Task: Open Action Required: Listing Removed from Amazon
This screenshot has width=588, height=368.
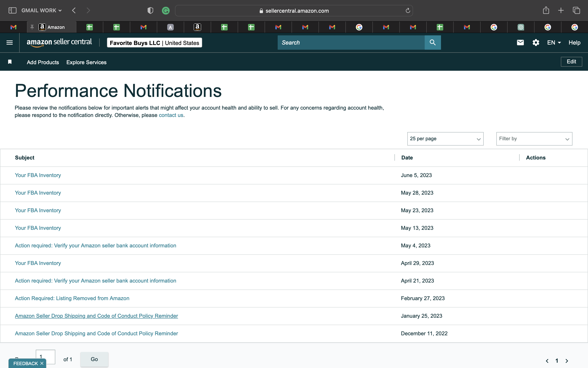Action: tap(72, 298)
